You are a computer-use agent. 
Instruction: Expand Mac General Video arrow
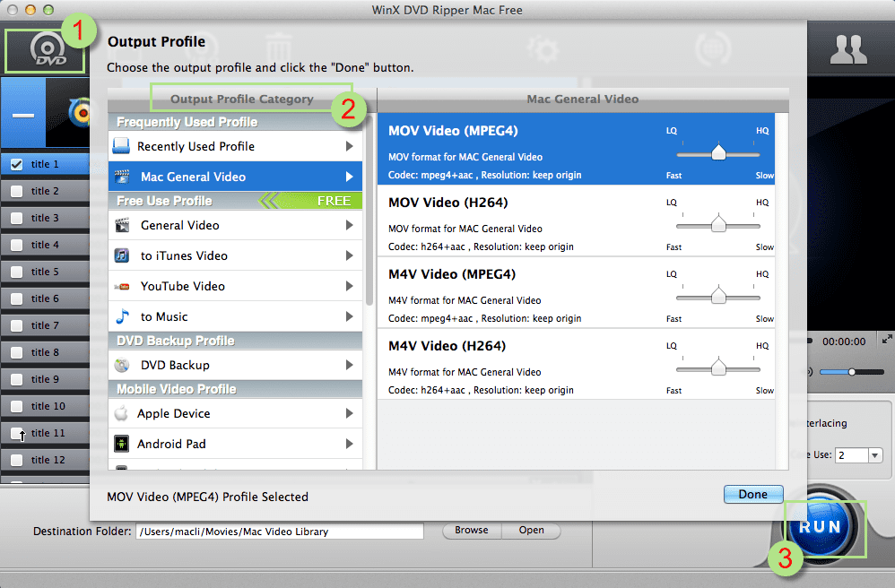(350, 177)
